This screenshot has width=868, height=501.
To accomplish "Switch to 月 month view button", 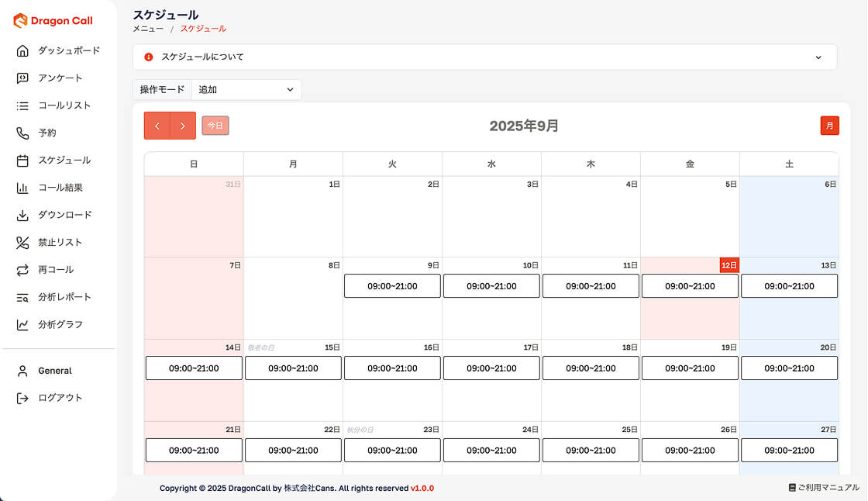I will [x=829, y=126].
